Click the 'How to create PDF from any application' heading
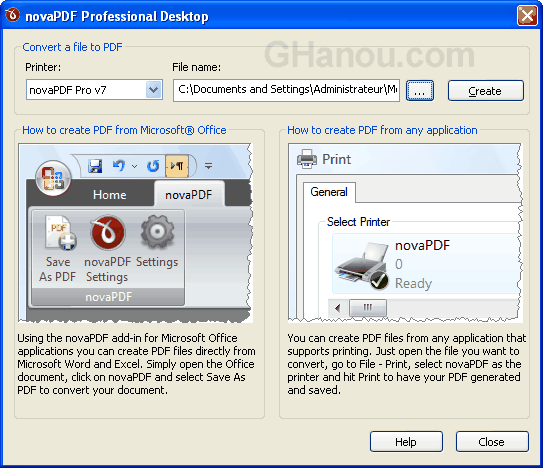Viewport: 543px width, 468px height. [382, 130]
